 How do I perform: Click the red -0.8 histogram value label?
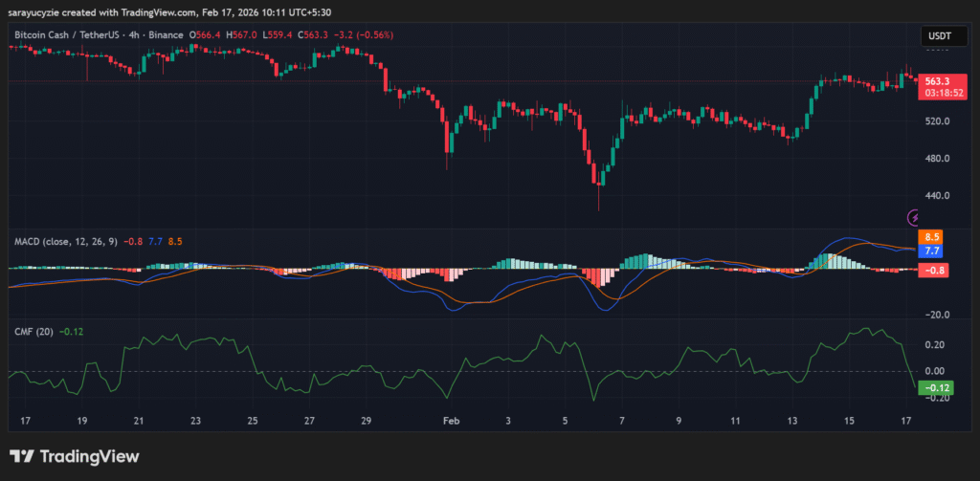(933, 271)
